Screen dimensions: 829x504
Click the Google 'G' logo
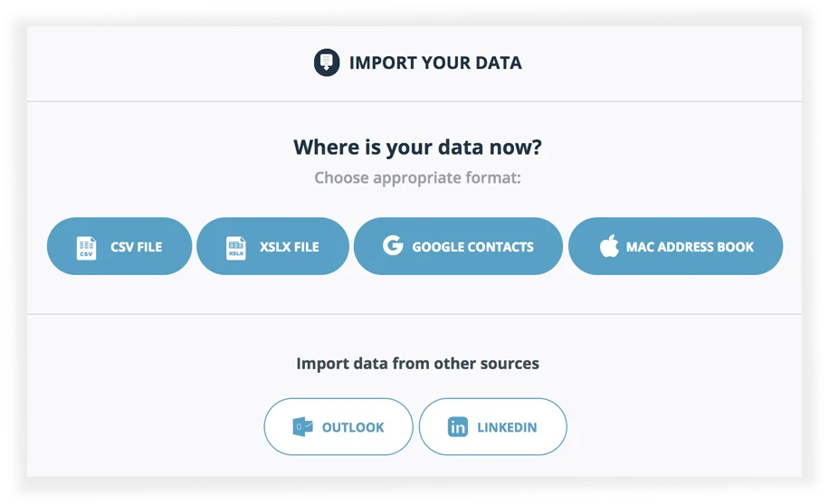tap(393, 245)
